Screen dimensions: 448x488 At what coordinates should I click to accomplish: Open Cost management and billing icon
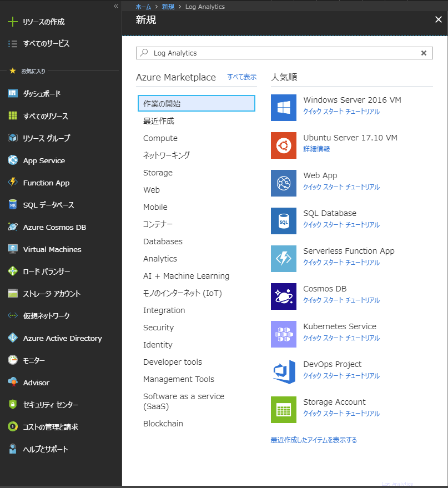[12, 427]
